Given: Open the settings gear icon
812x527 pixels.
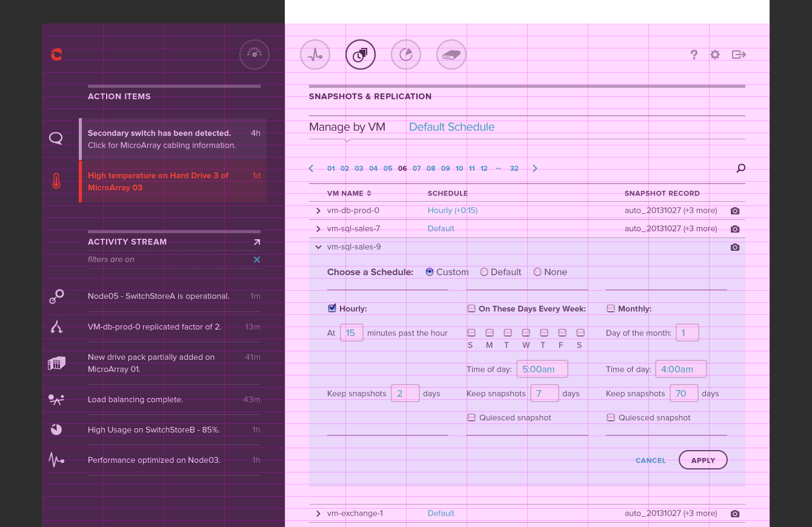Looking at the screenshot, I should [715, 55].
